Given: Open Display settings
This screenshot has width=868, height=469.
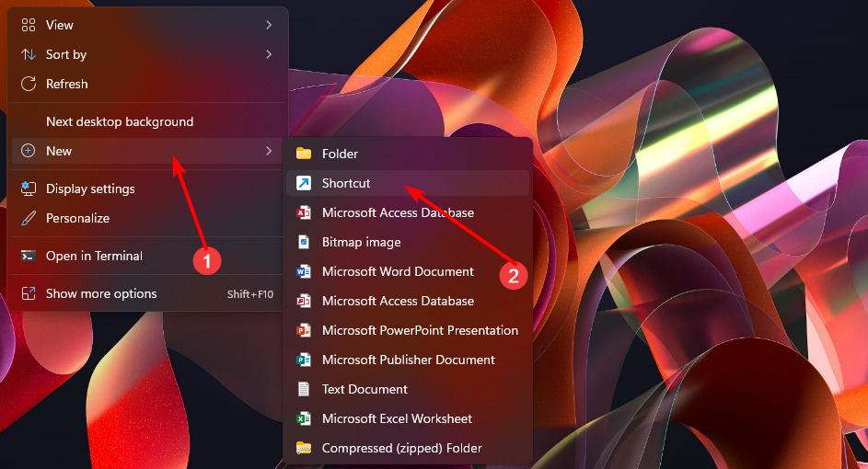Looking at the screenshot, I should pyautogui.click(x=148, y=189).
